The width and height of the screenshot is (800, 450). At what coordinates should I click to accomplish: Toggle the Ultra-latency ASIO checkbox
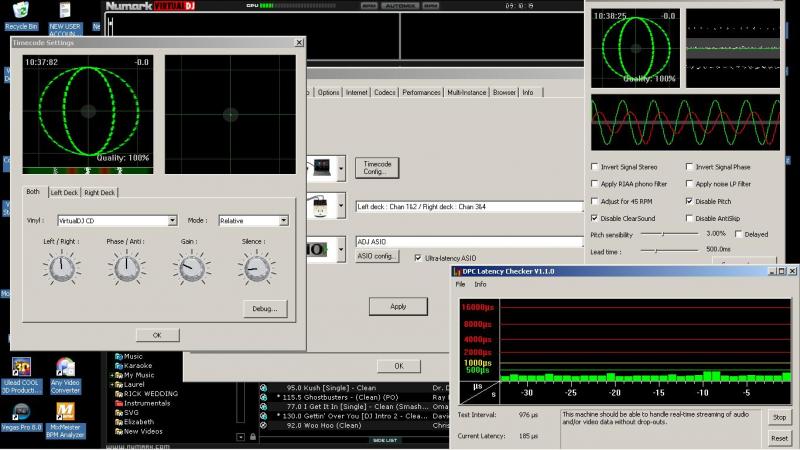click(x=418, y=258)
